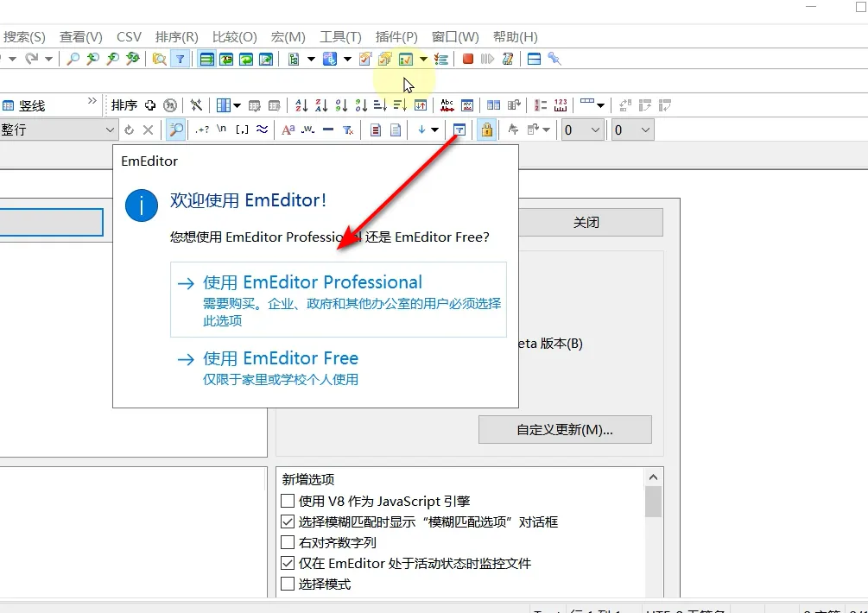Toggle regular expression .+? option
The height and width of the screenshot is (613, 868).
tap(202, 130)
